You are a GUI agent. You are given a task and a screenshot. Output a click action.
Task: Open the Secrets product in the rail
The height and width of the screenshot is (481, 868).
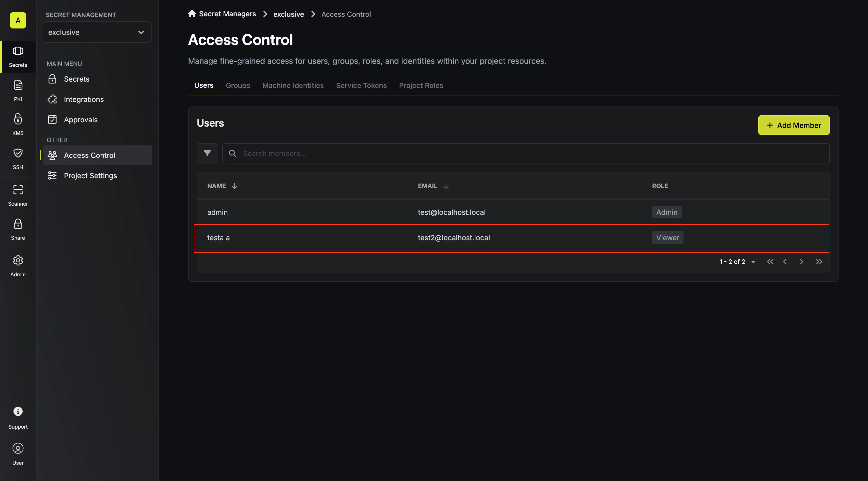(x=18, y=57)
